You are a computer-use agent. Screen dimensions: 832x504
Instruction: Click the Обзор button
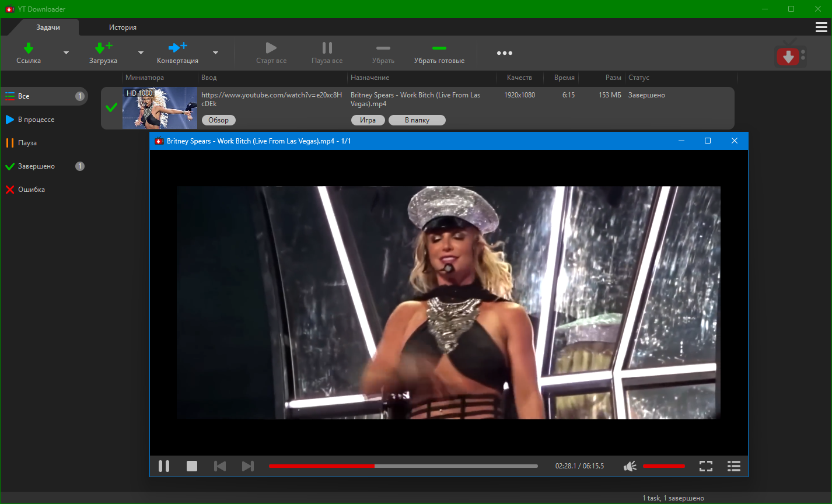tap(218, 120)
